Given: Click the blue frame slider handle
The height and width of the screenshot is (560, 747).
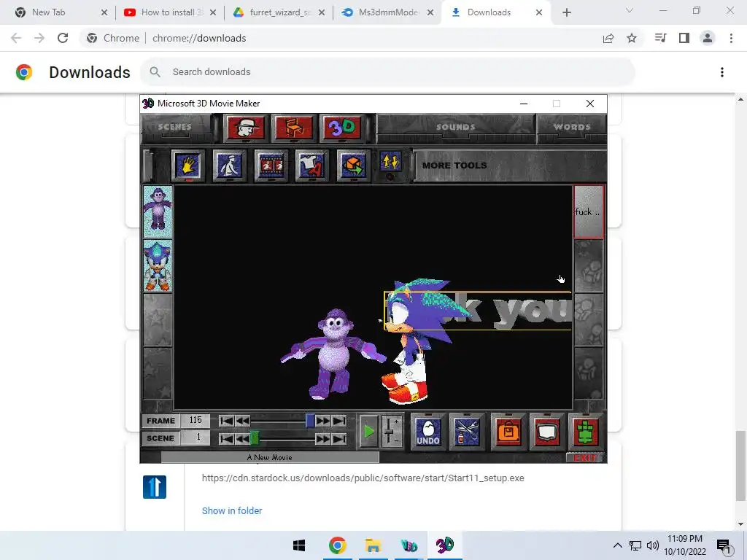Looking at the screenshot, I should (310, 421).
